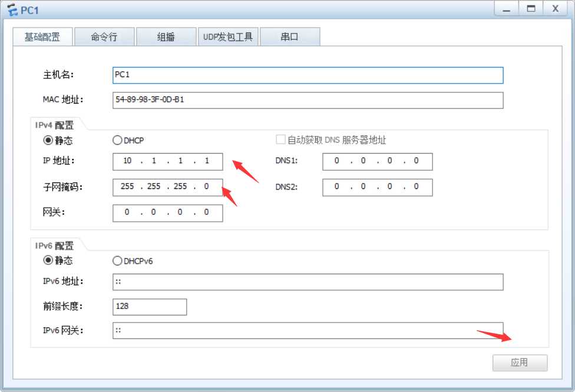Click the IPv6 配置 group label
Viewport: 575px width, 392px height.
tap(54, 246)
